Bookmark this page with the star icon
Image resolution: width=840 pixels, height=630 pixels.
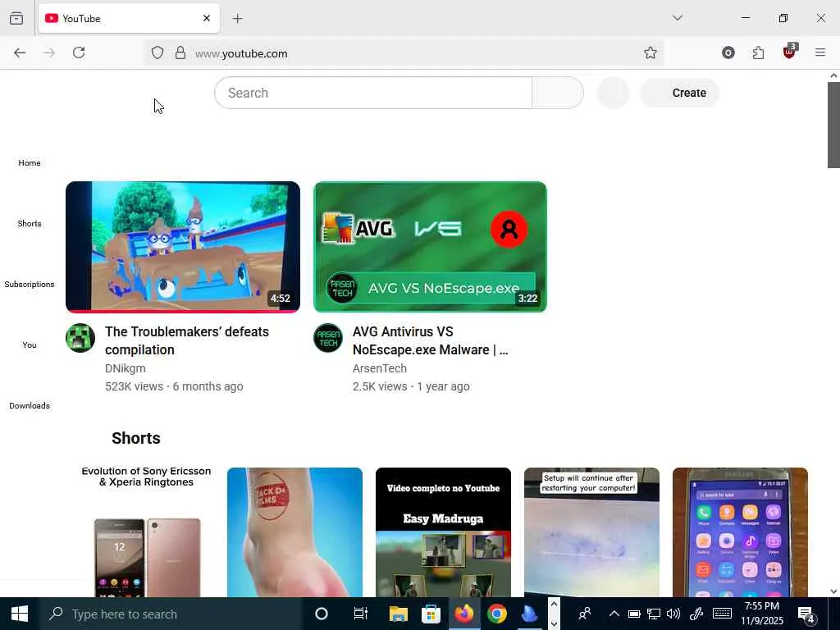(x=651, y=52)
